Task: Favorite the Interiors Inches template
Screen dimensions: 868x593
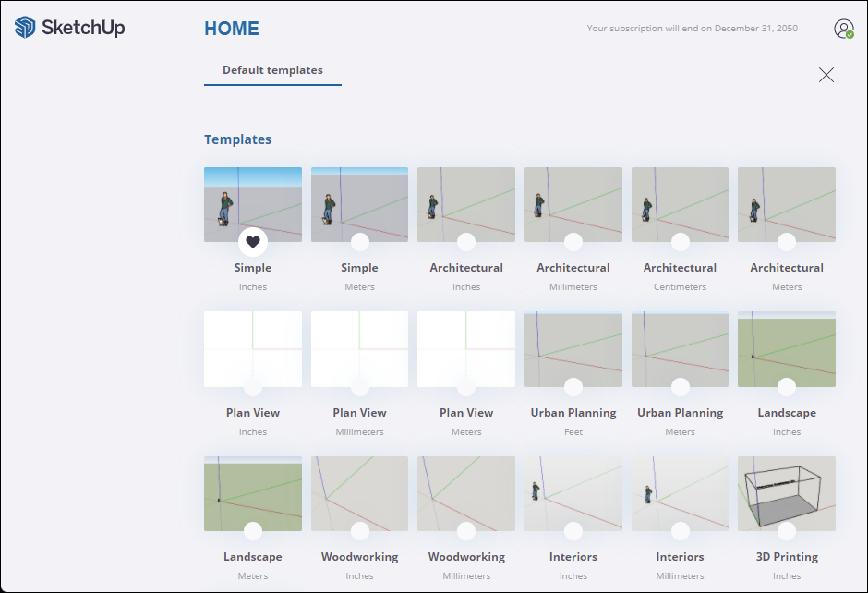Action: pyautogui.click(x=573, y=531)
